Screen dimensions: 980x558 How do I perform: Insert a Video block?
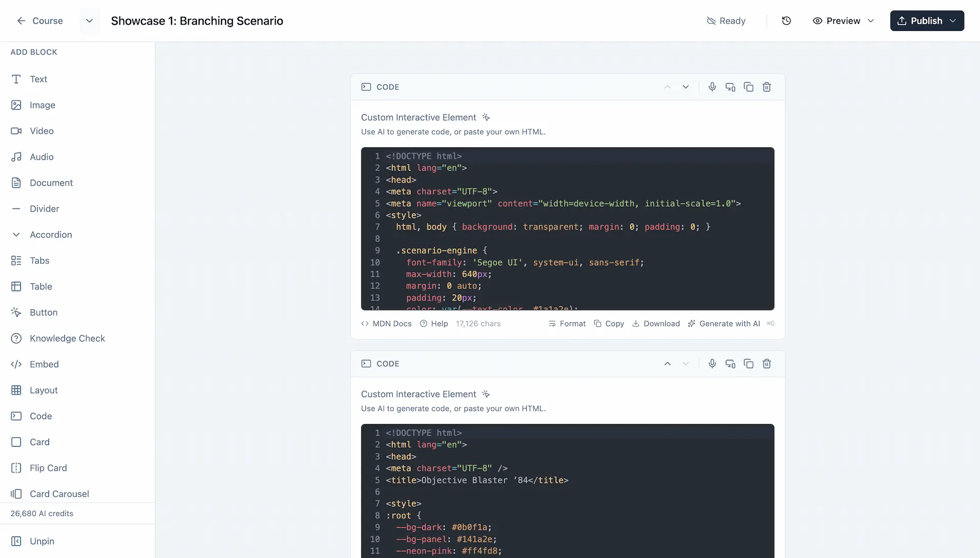coord(42,131)
